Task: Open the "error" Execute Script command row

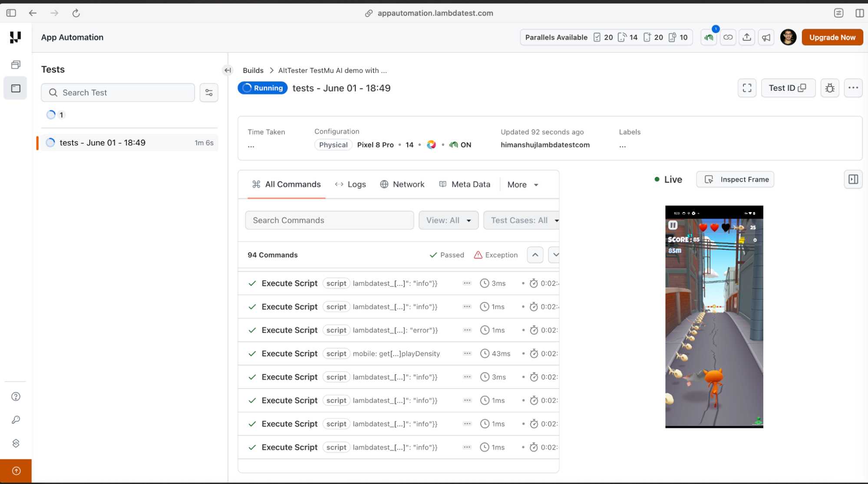Action: pos(399,330)
